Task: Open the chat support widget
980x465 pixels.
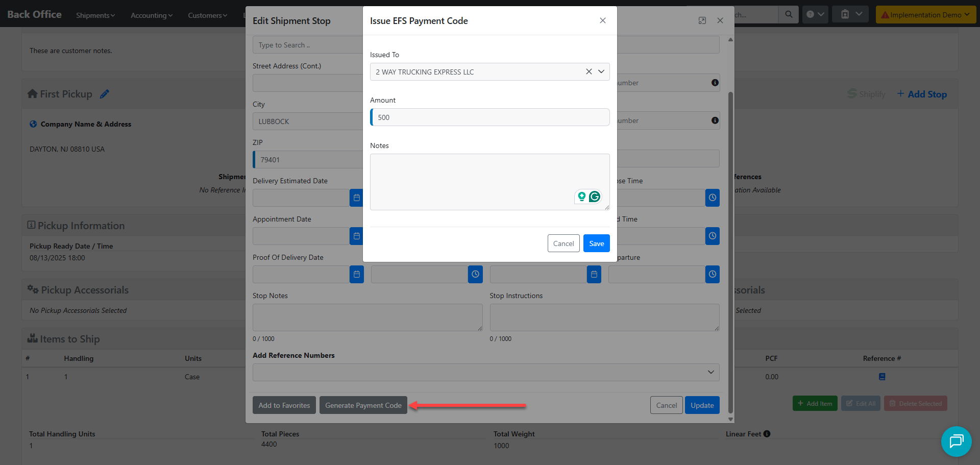Action: pyautogui.click(x=956, y=441)
